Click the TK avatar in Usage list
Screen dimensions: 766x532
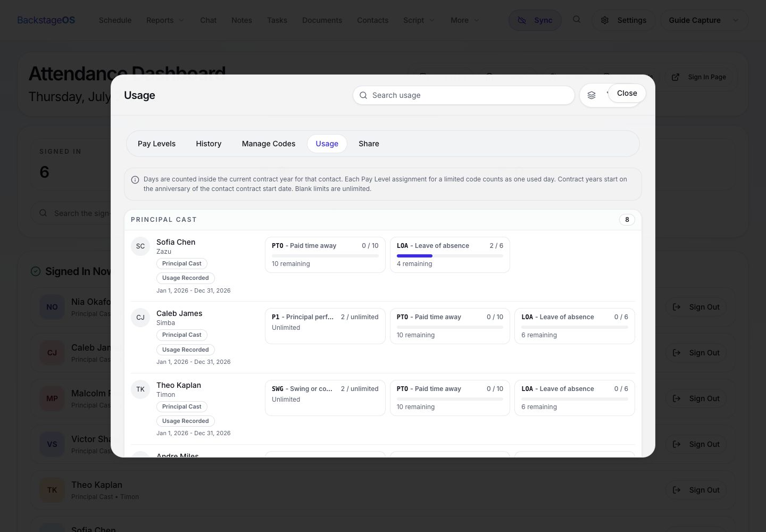point(140,389)
